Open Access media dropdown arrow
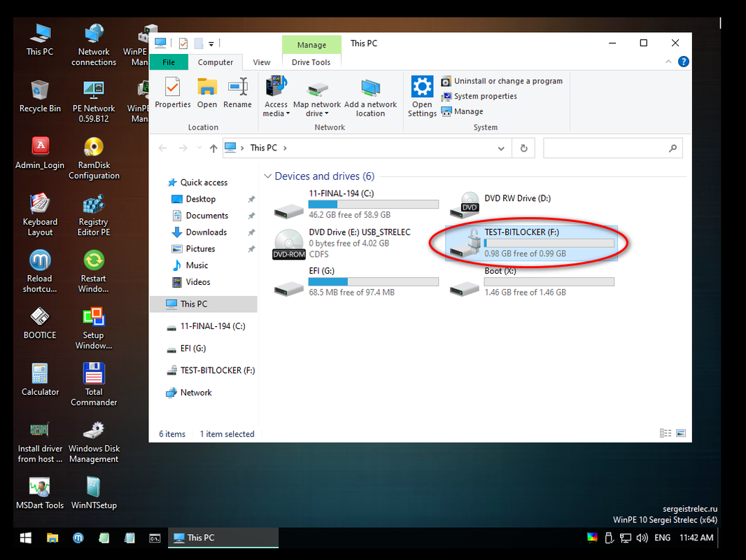 click(x=288, y=113)
